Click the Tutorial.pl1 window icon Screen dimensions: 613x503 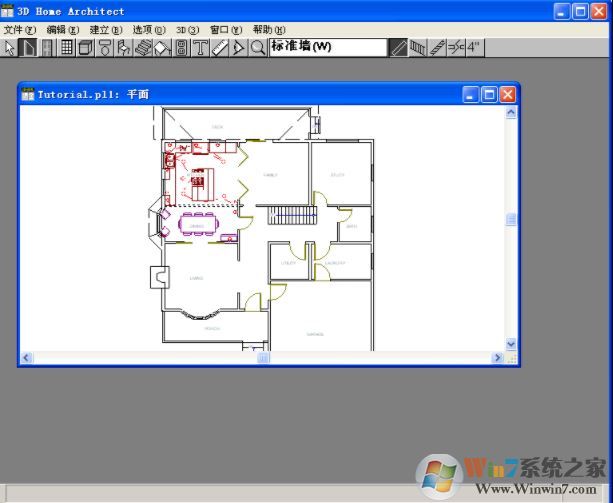pos(28,94)
